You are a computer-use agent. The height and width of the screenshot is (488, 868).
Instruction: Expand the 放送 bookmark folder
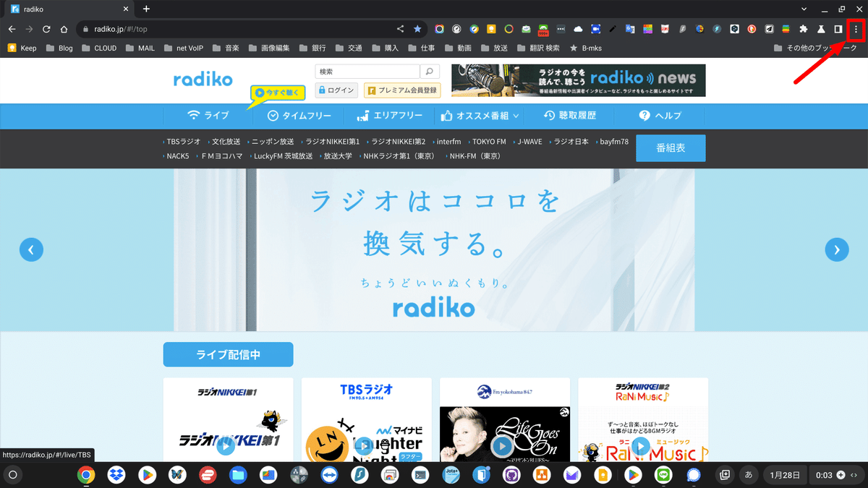494,48
